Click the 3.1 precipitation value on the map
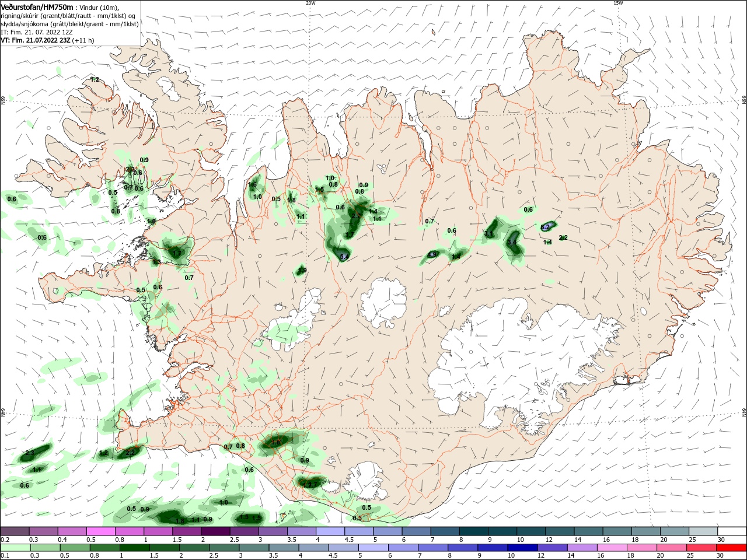 pyautogui.click(x=489, y=234)
